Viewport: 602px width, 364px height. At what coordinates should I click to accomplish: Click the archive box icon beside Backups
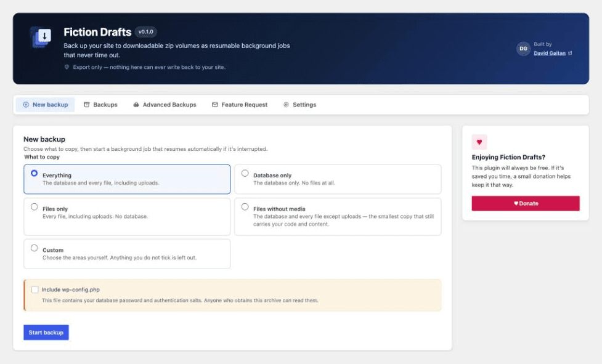click(86, 105)
